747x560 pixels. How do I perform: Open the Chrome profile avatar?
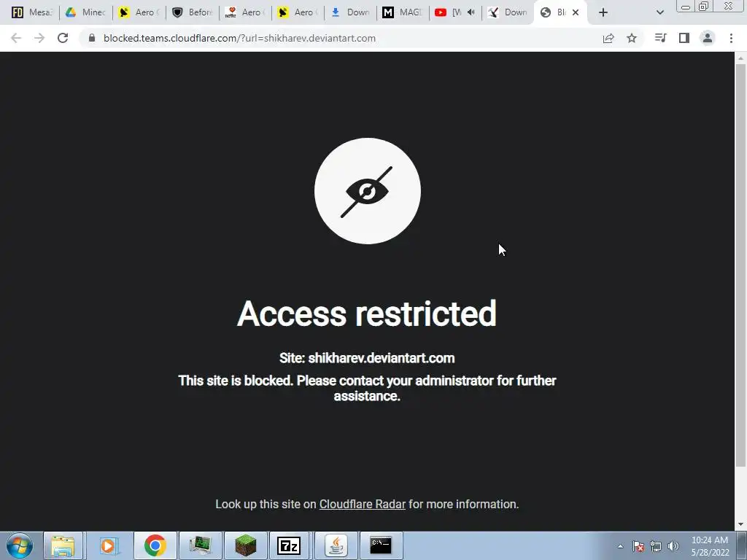coord(708,38)
